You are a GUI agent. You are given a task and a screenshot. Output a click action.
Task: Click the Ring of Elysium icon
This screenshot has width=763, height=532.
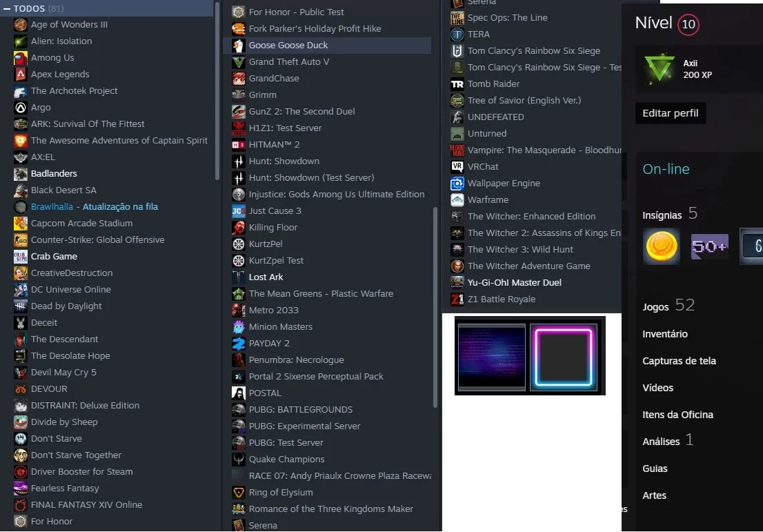239,492
